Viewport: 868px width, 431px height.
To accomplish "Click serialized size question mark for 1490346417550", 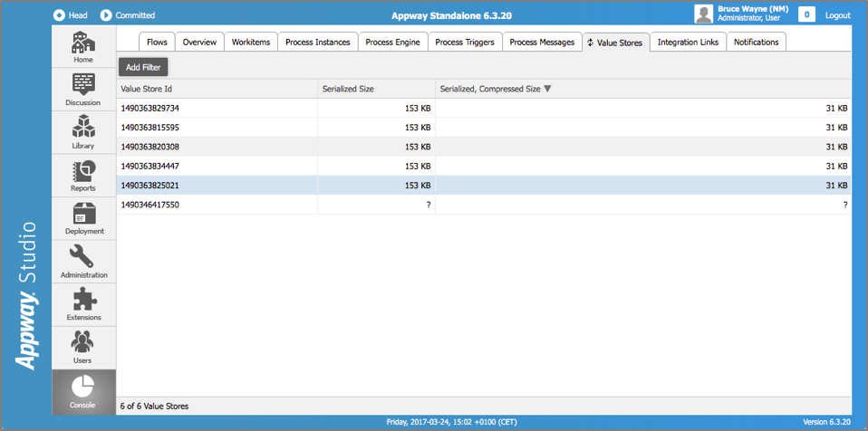I will pyautogui.click(x=429, y=205).
